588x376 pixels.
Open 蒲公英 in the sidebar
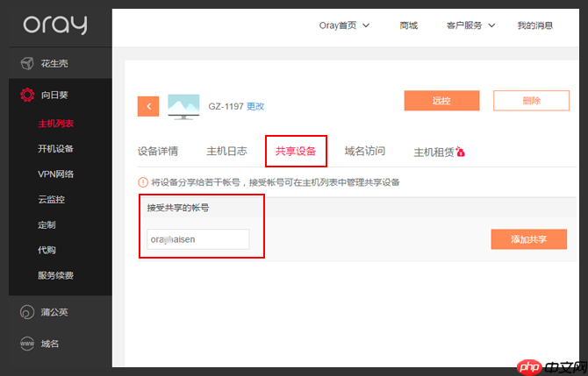click(x=54, y=312)
